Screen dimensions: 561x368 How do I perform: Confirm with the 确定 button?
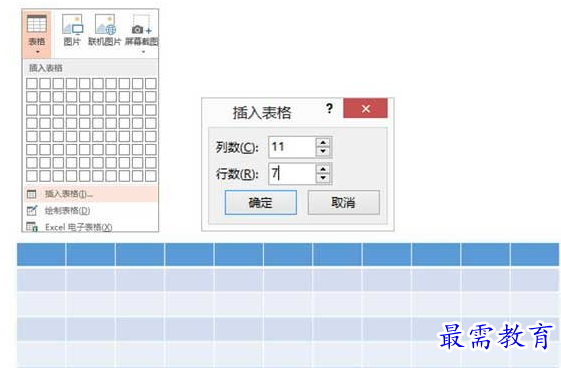[x=261, y=202]
